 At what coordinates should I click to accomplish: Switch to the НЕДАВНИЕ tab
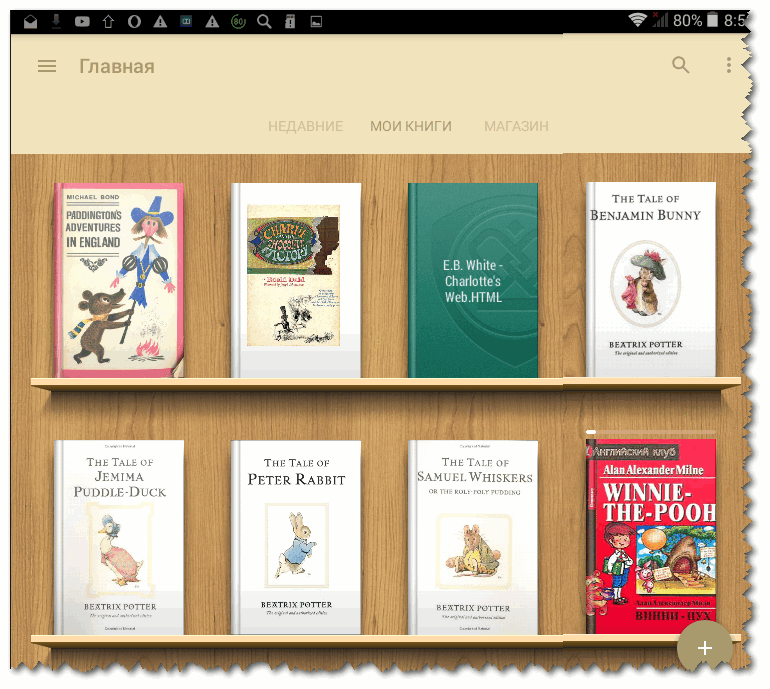[x=305, y=126]
